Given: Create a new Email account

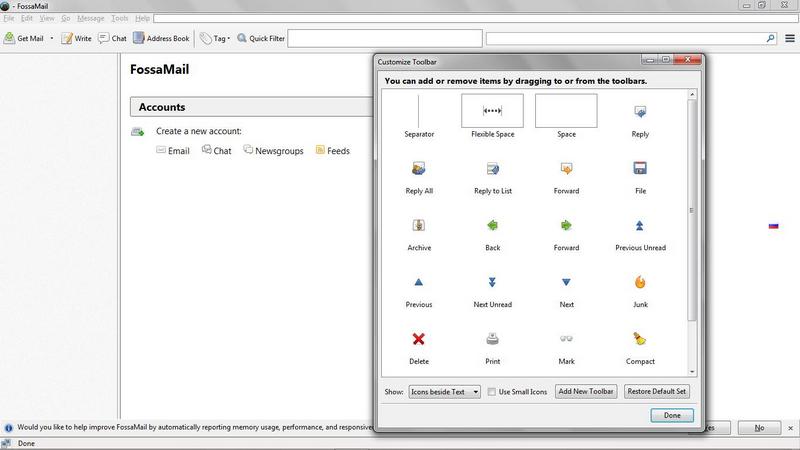Looking at the screenshot, I should 173,151.
